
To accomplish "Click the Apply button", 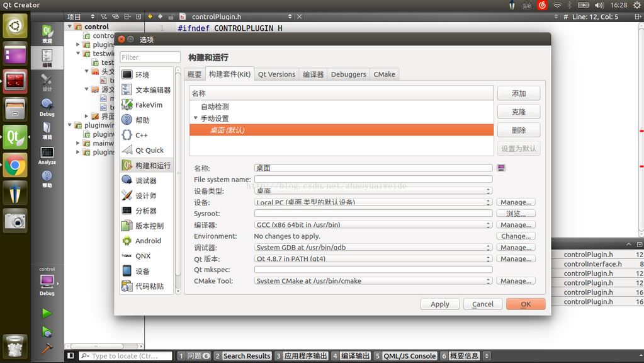I will (x=440, y=304).
